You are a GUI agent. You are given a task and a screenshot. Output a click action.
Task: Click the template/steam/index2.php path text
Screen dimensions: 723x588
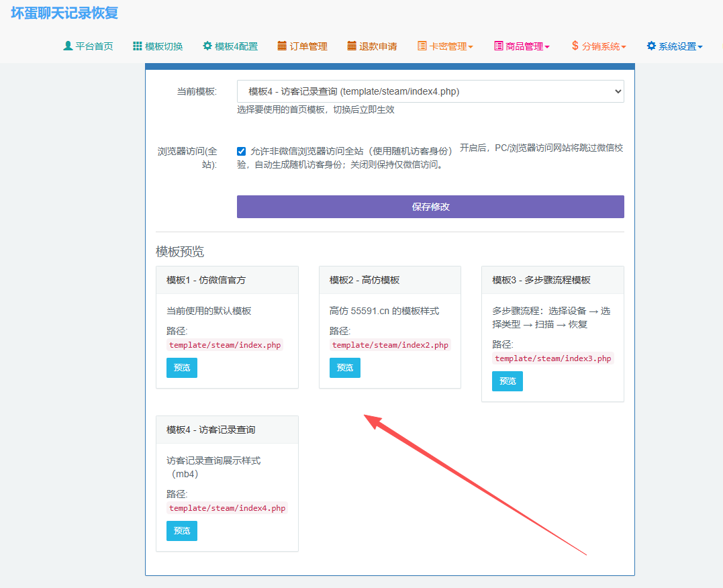[x=390, y=344]
